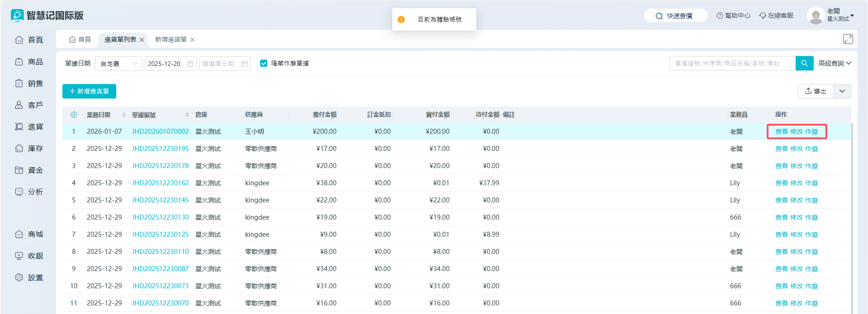Click the 新增進貨單 button
The width and height of the screenshot is (868, 314).
point(89,91)
